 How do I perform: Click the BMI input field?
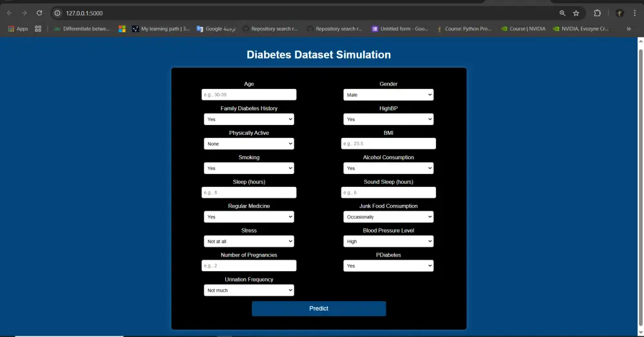click(x=388, y=144)
